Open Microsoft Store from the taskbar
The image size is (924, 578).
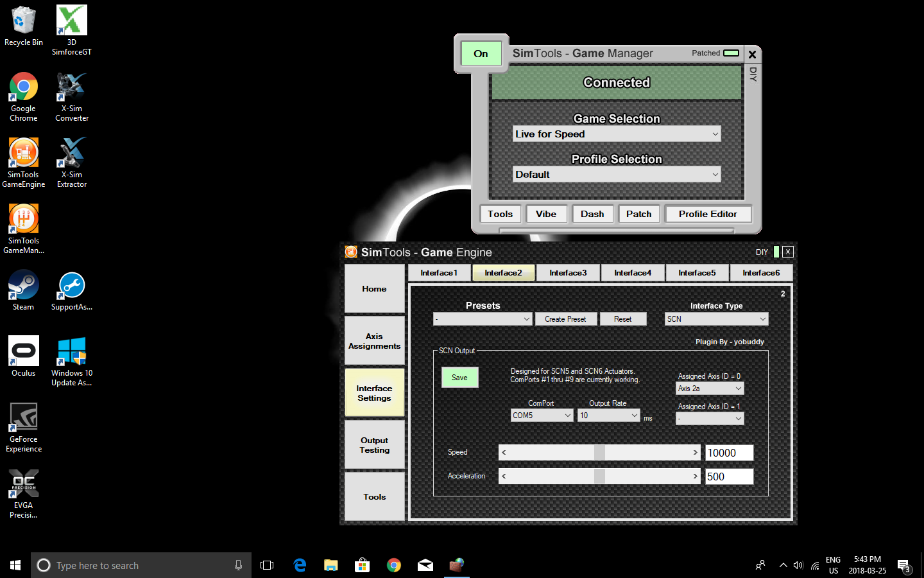[x=363, y=565]
